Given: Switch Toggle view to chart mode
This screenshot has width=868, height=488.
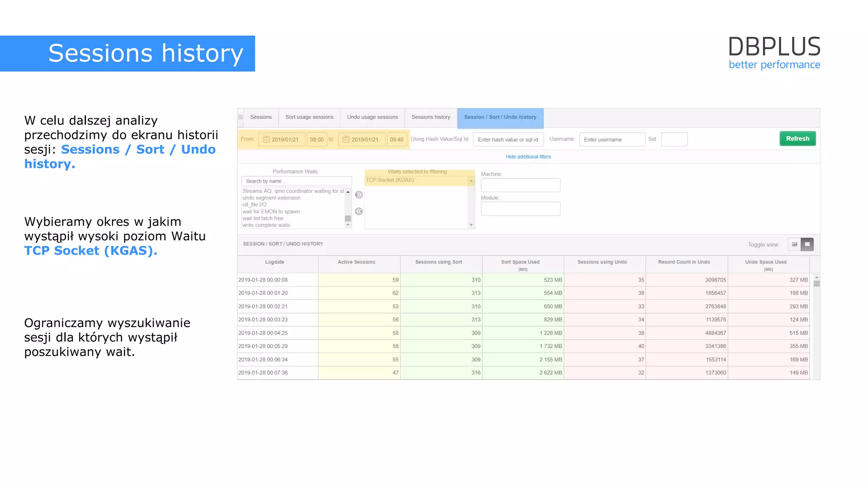Looking at the screenshot, I should [x=794, y=244].
